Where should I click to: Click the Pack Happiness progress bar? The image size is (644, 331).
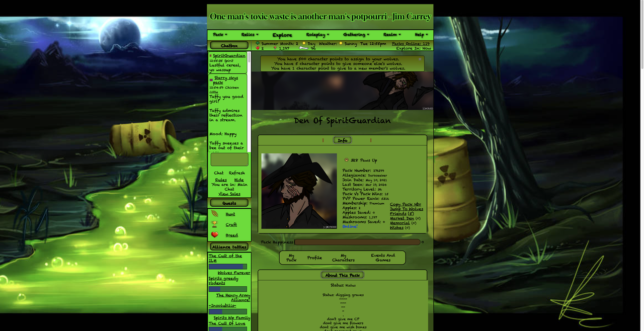click(x=357, y=242)
